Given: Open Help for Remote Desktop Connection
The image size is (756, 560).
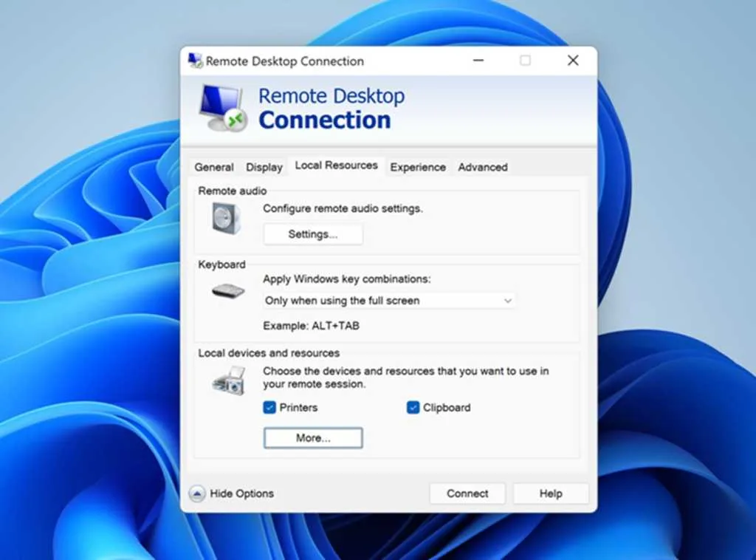Looking at the screenshot, I should [550, 493].
